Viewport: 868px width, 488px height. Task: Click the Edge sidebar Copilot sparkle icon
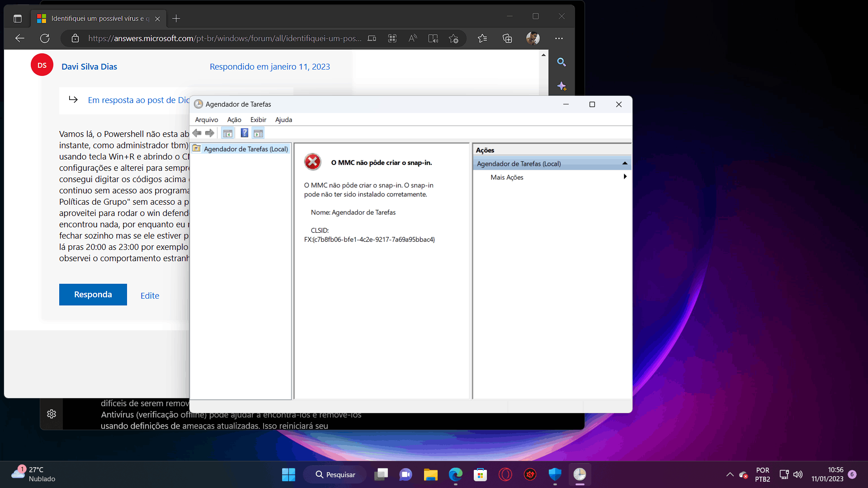[561, 86]
